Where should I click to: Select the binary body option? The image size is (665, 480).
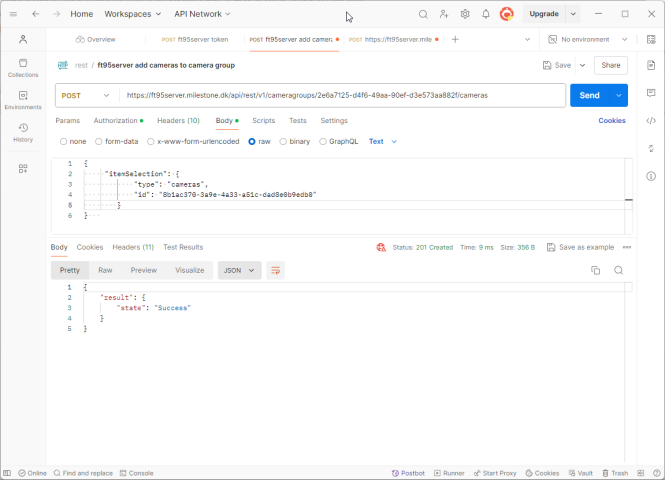(283, 141)
